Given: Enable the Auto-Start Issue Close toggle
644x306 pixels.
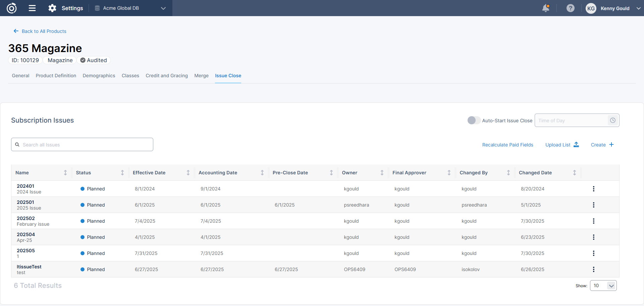Looking at the screenshot, I should point(474,120).
